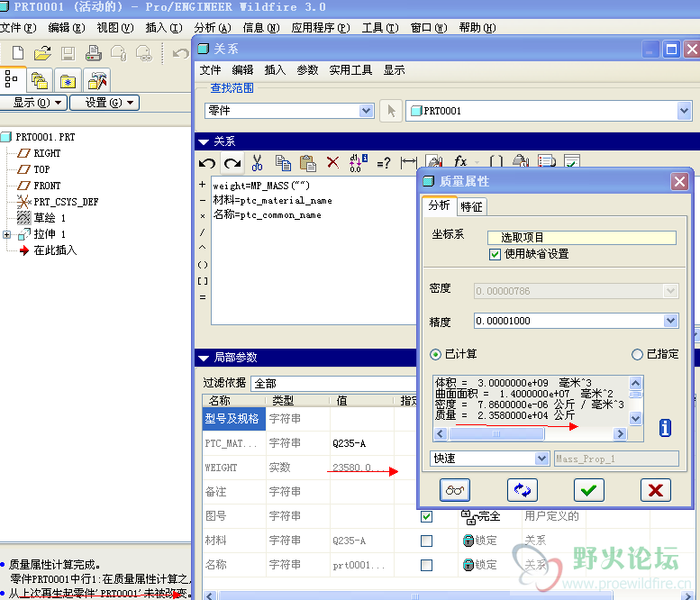The width and height of the screenshot is (700, 600).
Task: Open the 零件 scope dropdown
Action: tap(366, 110)
